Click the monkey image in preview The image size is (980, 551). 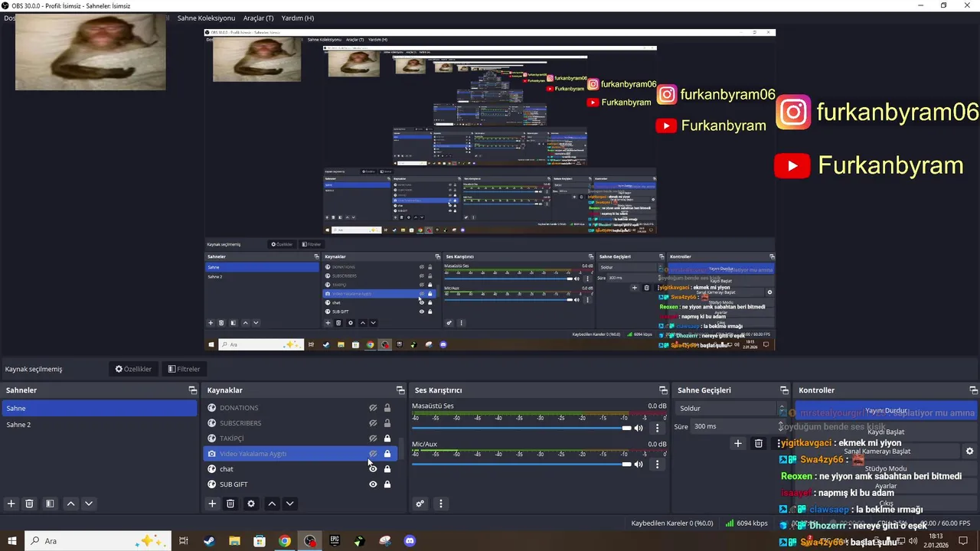click(x=90, y=52)
